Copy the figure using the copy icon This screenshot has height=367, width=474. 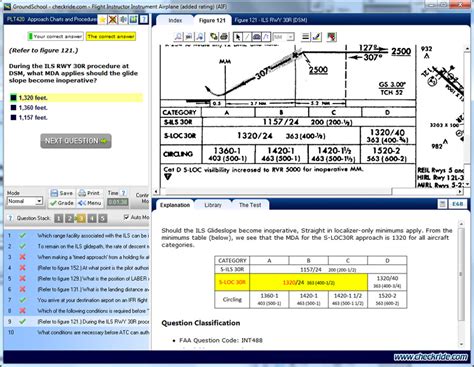214,37
